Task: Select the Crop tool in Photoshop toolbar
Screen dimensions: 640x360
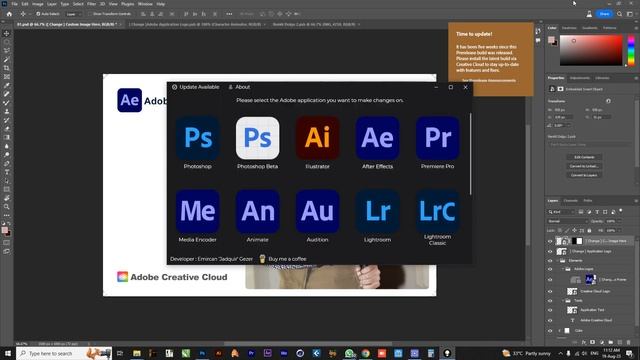Action: click(7, 68)
